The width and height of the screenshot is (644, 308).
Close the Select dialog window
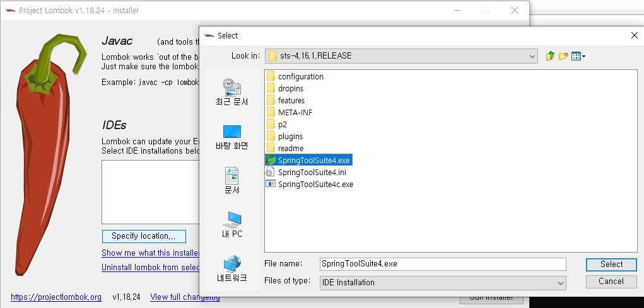coord(634,36)
